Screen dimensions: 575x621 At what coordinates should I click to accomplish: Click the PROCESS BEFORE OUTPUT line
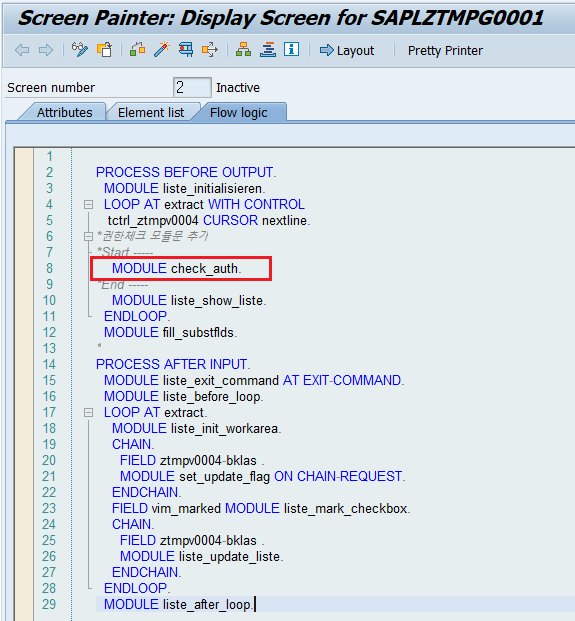[x=186, y=172]
